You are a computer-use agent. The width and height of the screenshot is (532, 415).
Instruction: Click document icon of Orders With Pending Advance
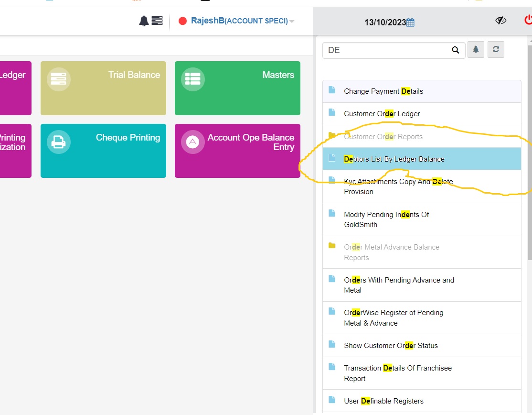click(332, 278)
